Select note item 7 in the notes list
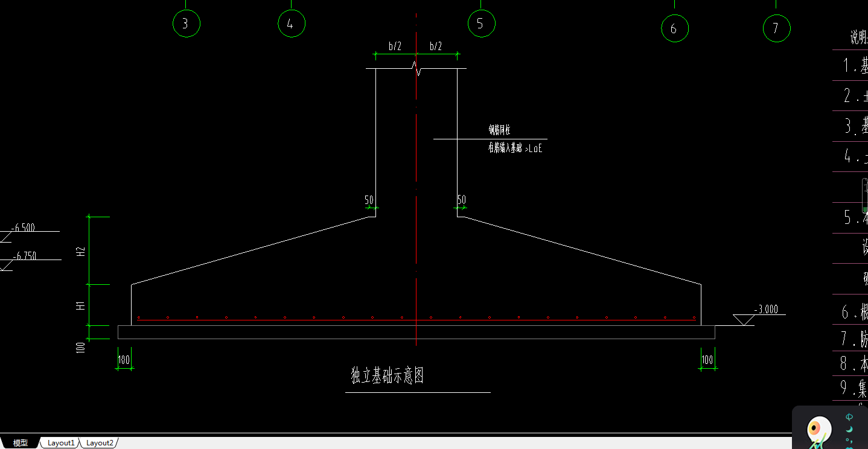The image size is (868, 449). (x=855, y=339)
